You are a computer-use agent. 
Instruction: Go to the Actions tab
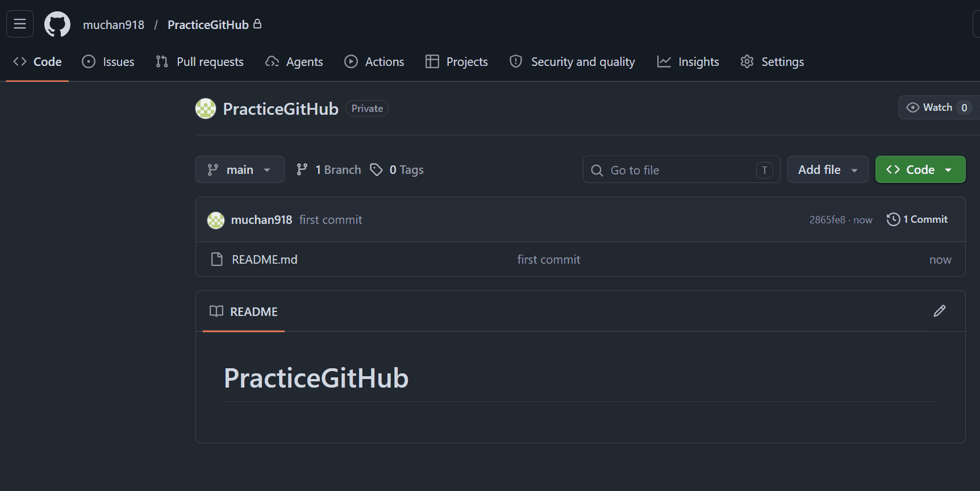374,61
